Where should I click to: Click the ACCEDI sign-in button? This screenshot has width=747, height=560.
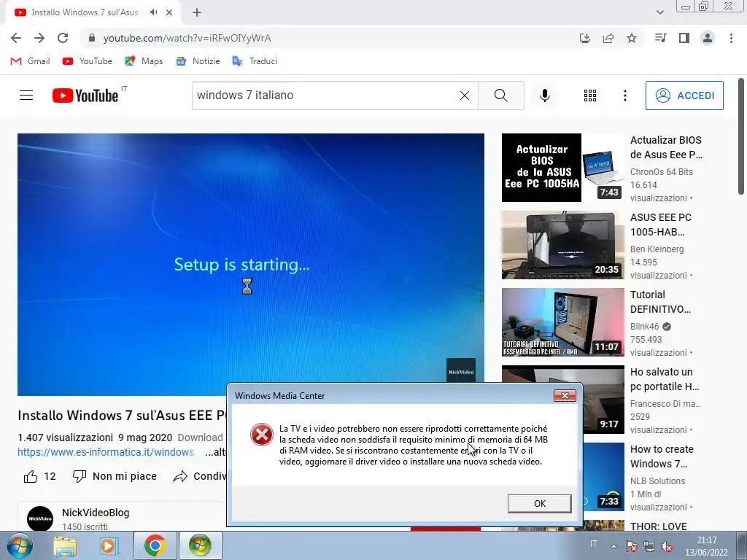[684, 96]
